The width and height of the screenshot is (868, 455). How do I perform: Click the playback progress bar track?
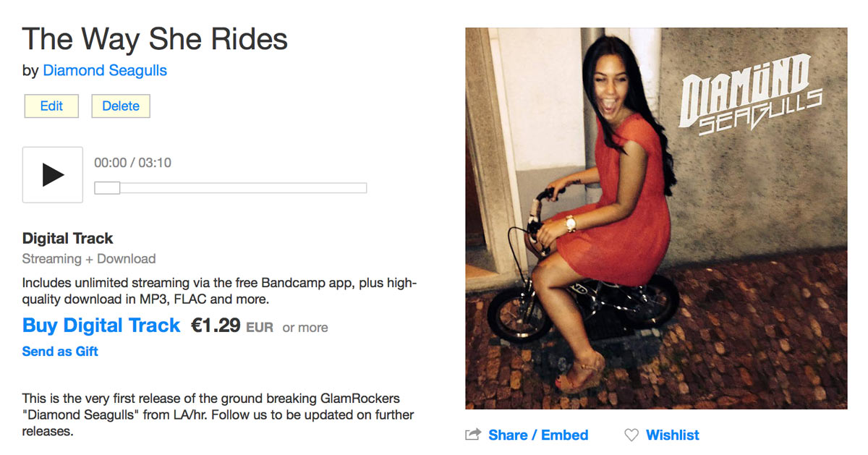[231, 188]
